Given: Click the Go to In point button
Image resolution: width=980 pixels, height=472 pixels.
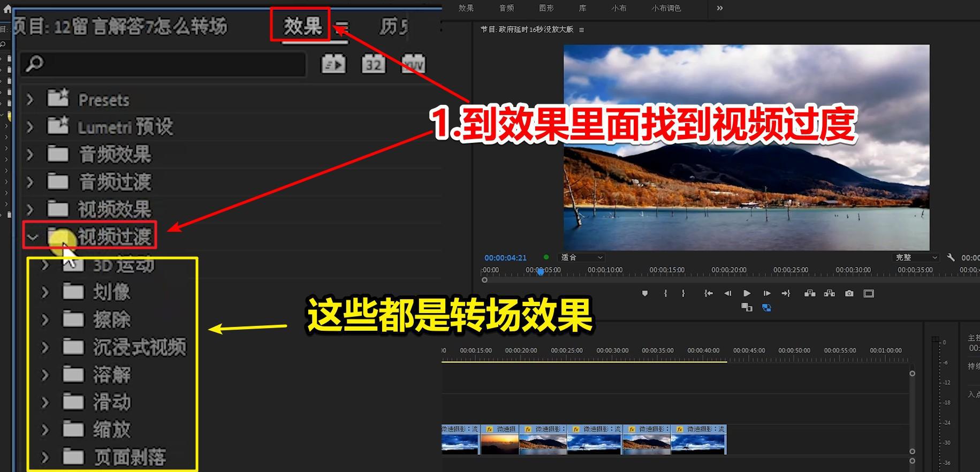Looking at the screenshot, I should [708, 293].
